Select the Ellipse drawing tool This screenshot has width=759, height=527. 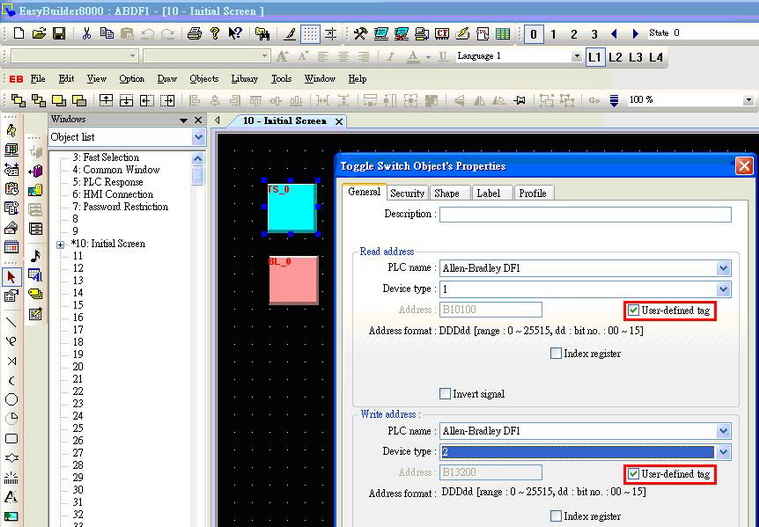tap(11, 399)
